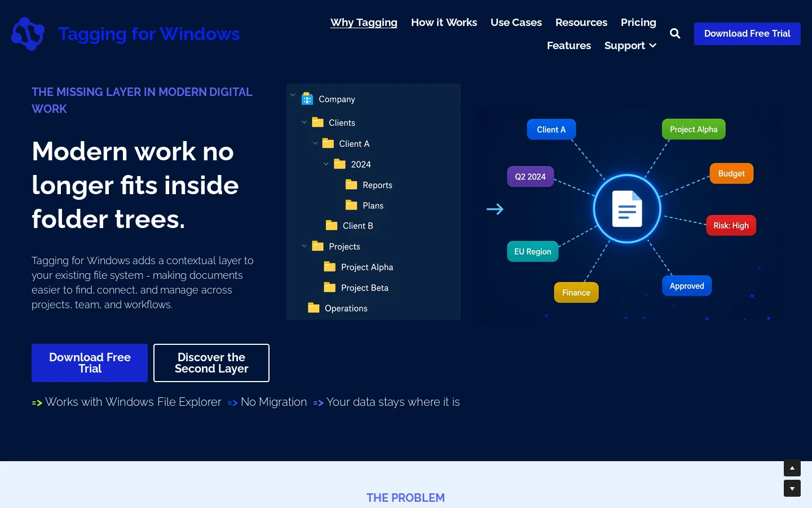View the Pricing page

tap(638, 23)
